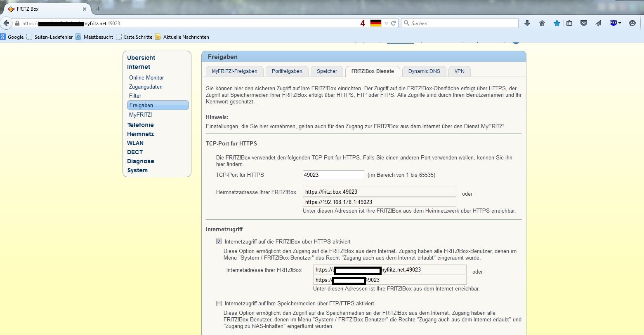
Task: Click the 'Hinweis:' label
Action: 217,117
